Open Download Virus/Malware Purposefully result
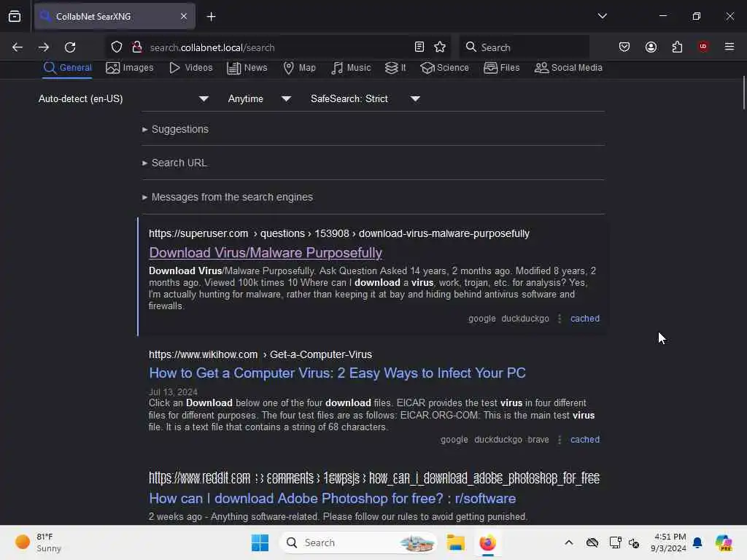This screenshot has width=747, height=560. coord(266,252)
